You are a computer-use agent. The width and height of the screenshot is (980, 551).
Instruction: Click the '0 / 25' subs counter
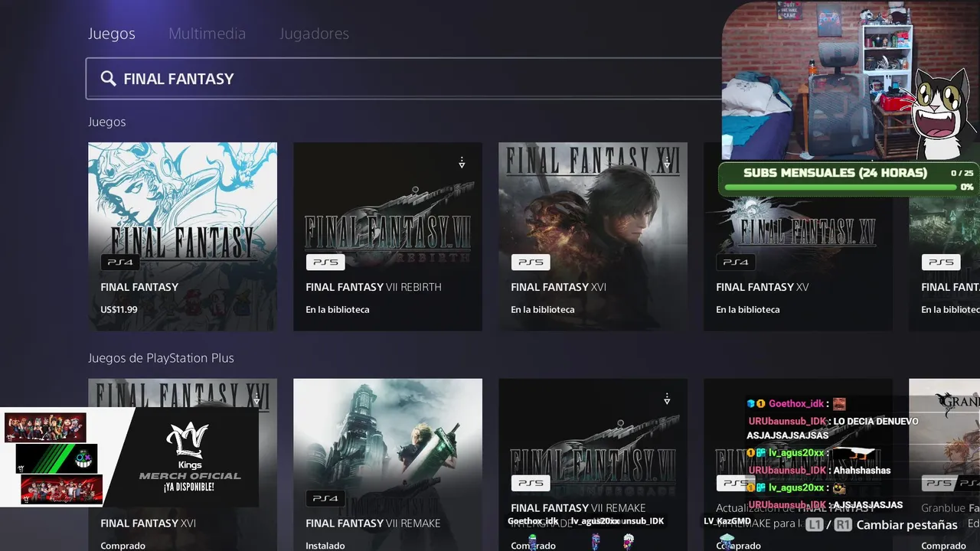(x=962, y=173)
